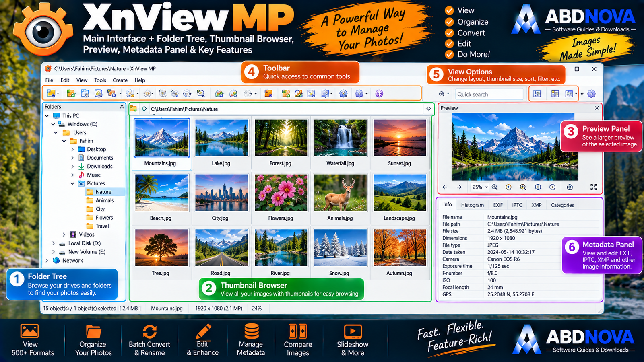Click the Music note icon in folder tree
This screenshot has height=362, width=644.
click(81, 175)
